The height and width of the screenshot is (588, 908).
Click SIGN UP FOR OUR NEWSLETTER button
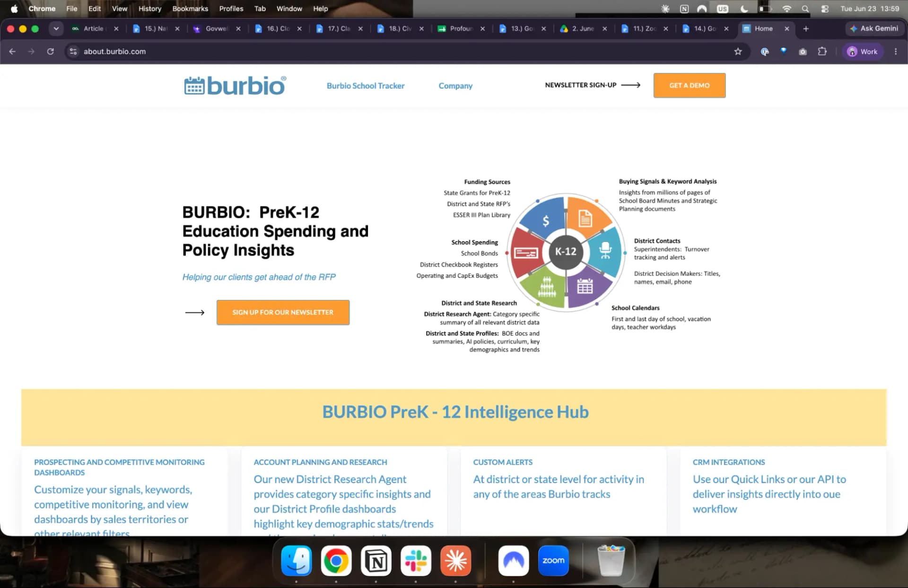pyautogui.click(x=283, y=312)
